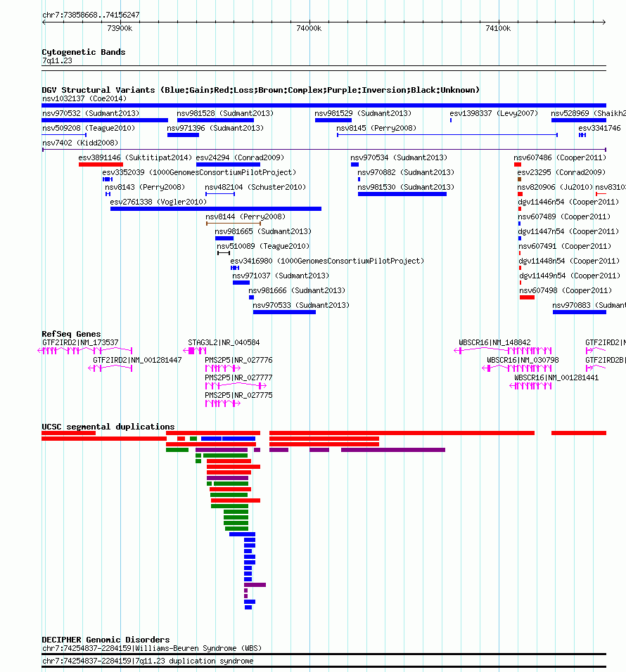The height and width of the screenshot is (672, 626).
Task: Select nsv981665 (Sudmant2013) variant
Action: [x=224, y=238]
